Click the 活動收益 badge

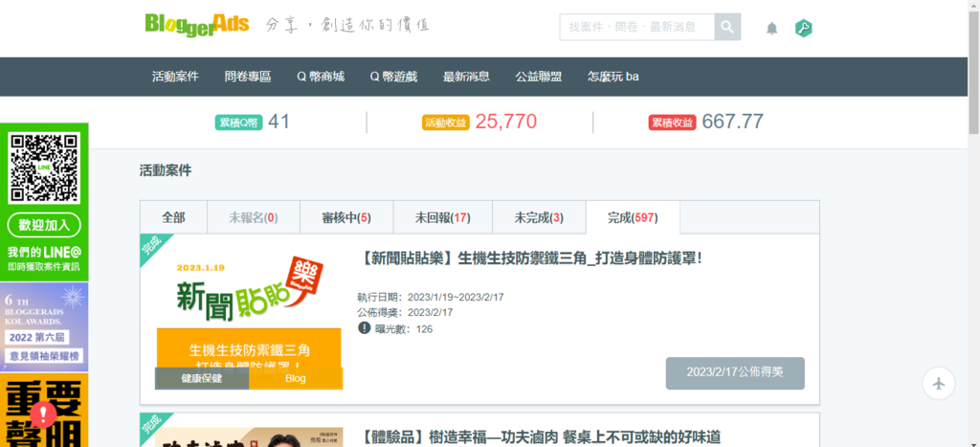[446, 123]
